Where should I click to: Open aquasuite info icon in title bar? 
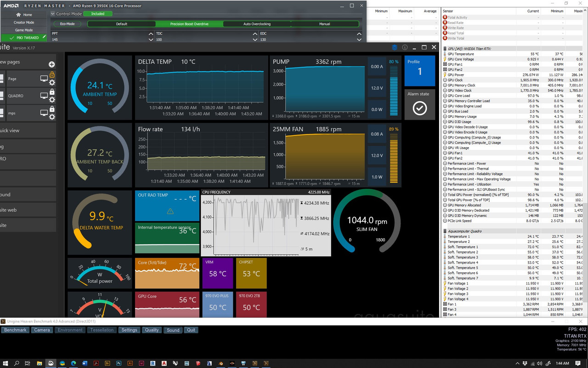(405, 47)
